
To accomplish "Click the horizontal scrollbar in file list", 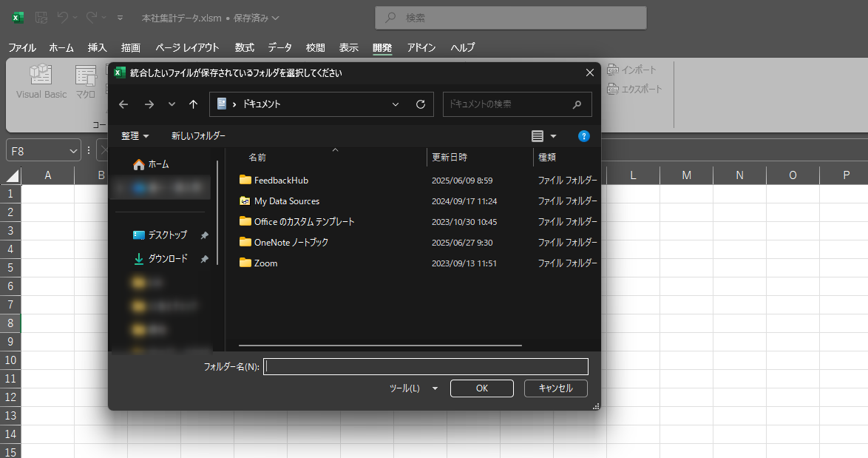I will [x=380, y=345].
